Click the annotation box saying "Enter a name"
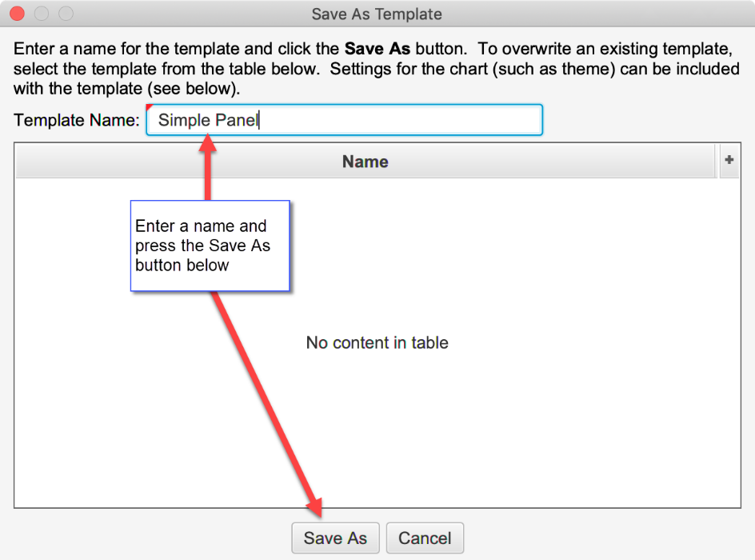This screenshot has width=755, height=560. point(210,246)
